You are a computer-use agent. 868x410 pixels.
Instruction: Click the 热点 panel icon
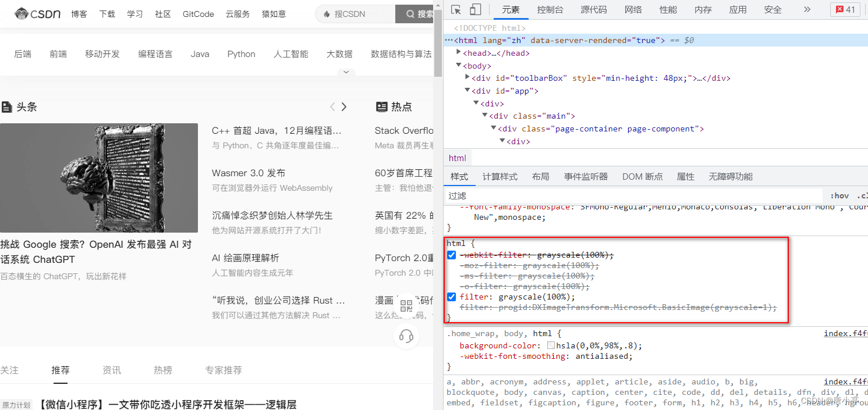click(381, 106)
